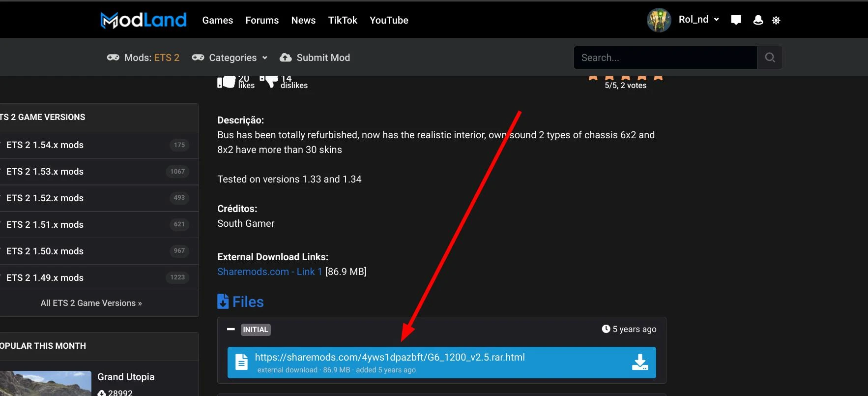Click the rating stars row
Screen dimensions: 868x396
coord(626,78)
